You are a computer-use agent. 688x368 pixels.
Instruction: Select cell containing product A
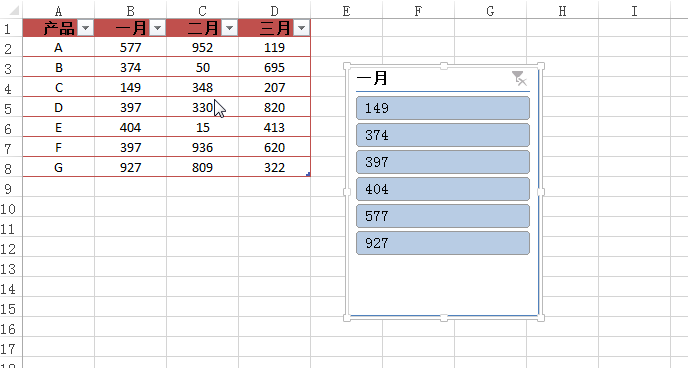[58, 47]
